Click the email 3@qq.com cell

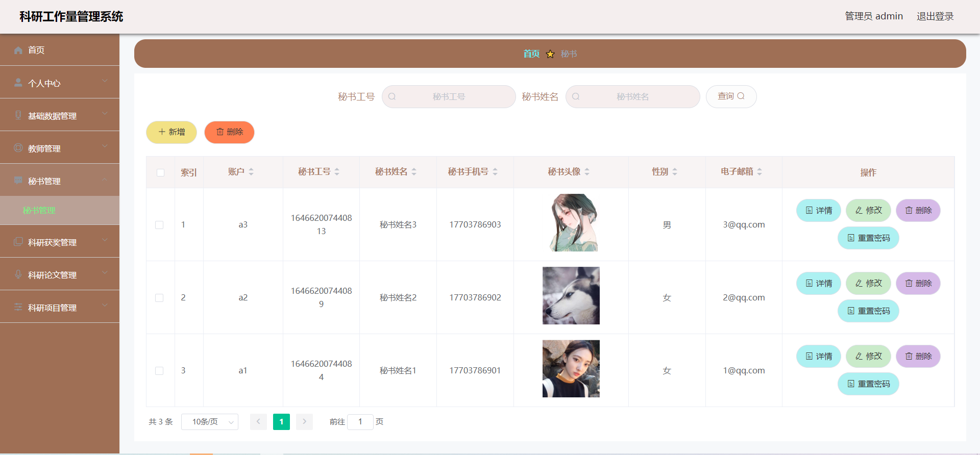tap(744, 224)
